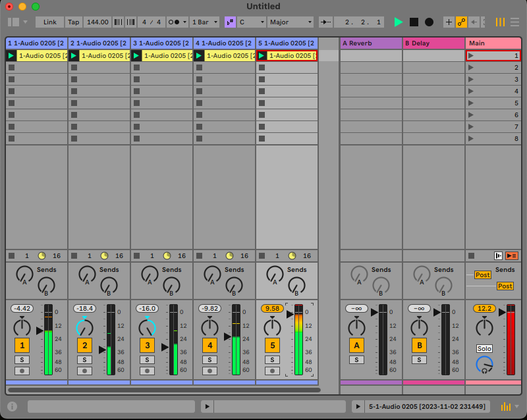The width and height of the screenshot is (527, 420).
Task: Click the Link button
Action: click(x=50, y=22)
